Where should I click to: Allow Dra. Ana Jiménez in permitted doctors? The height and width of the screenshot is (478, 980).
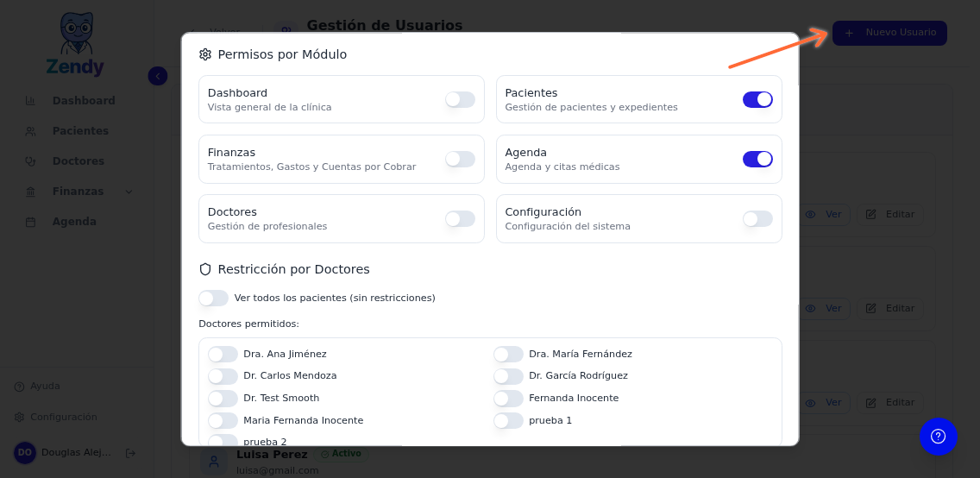coord(223,354)
